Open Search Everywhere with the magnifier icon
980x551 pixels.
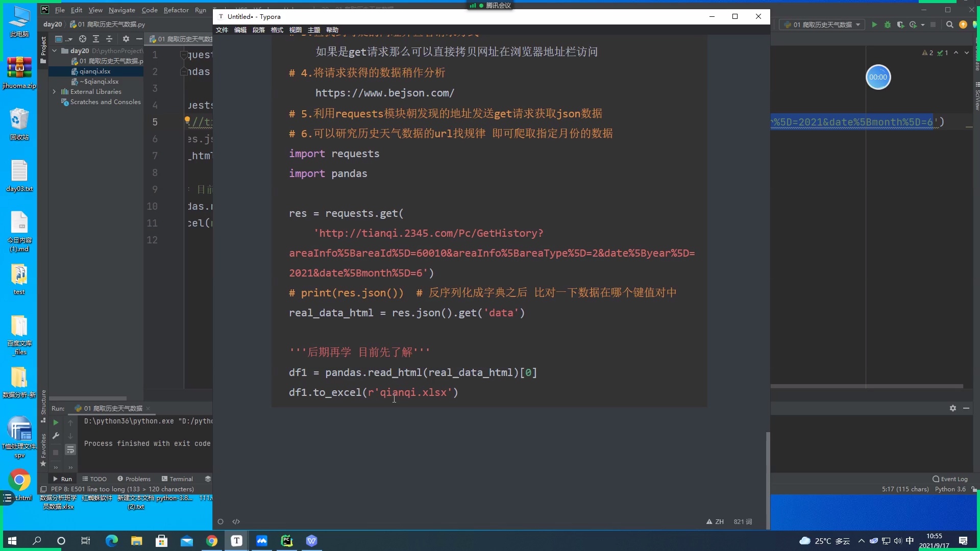(950, 24)
